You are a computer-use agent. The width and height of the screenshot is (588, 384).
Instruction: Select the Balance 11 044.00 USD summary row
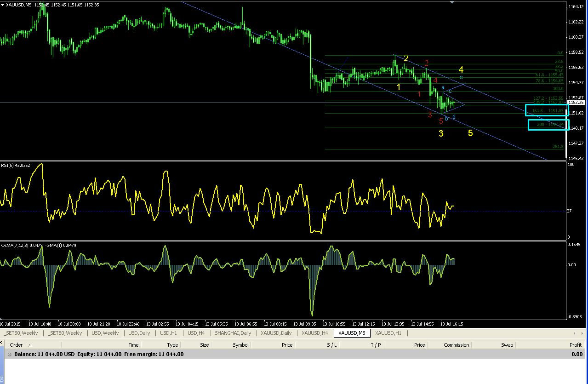pyautogui.click(x=294, y=354)
